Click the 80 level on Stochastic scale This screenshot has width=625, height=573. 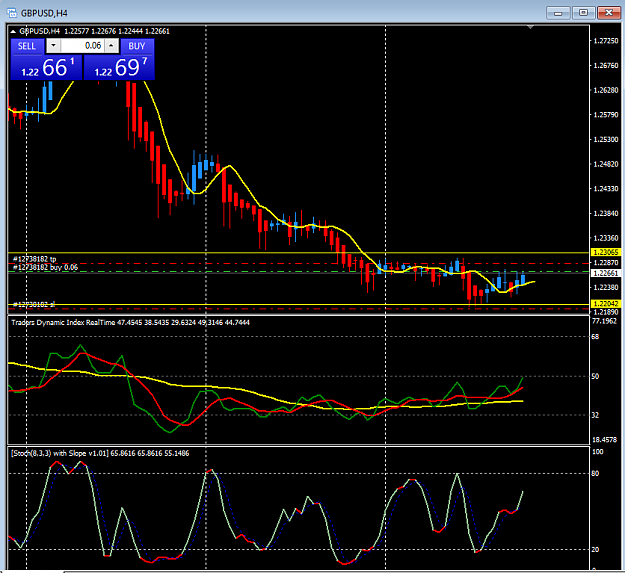[x=595, y=473]
